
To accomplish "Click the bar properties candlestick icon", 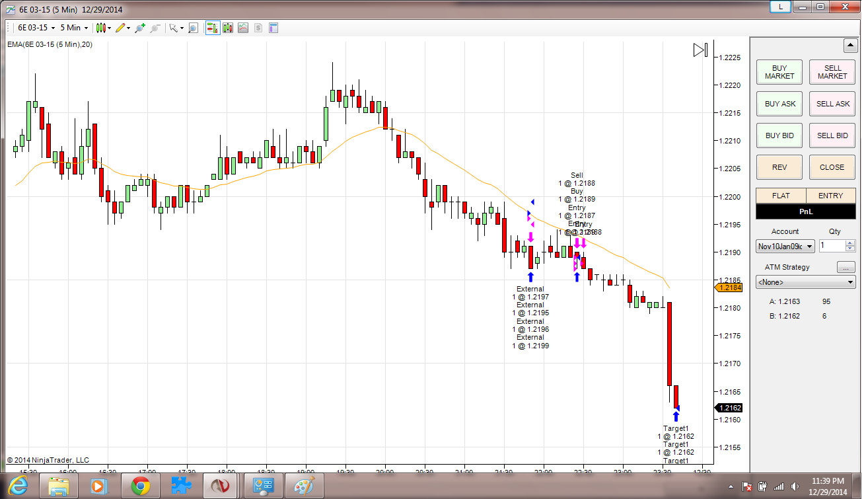I will click(x=228, y=28).
